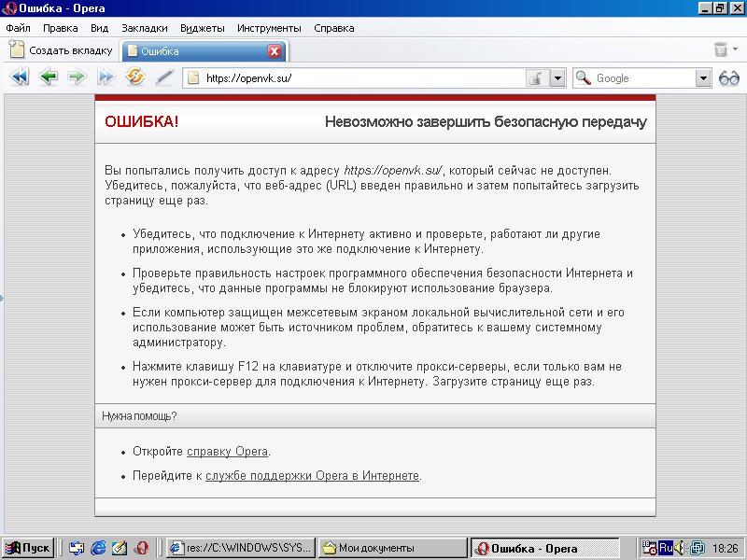747x560 pixels.
Task: Click the Невозможно завершить безопасную передачу heading
Action: (x=486, y=122)
